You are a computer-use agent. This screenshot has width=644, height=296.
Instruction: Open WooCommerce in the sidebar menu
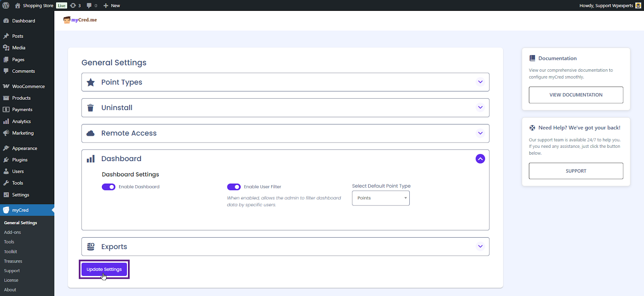(x=28, y=87)
